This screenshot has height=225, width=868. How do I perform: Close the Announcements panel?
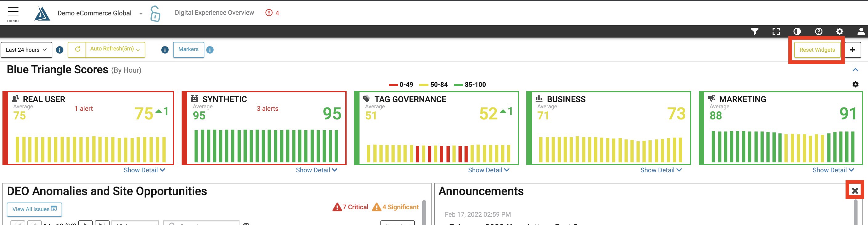pyautogui.click(x=855, y=191)
